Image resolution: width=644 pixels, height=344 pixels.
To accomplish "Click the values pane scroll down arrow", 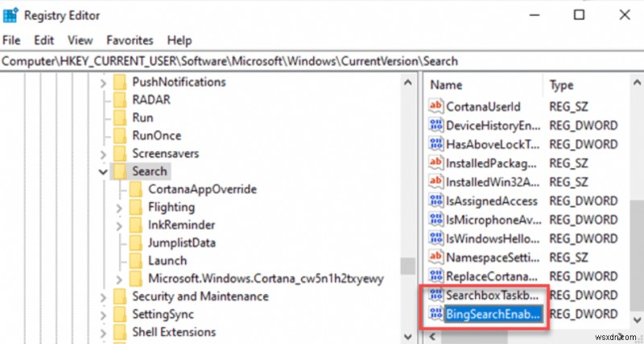I will 637,319.
